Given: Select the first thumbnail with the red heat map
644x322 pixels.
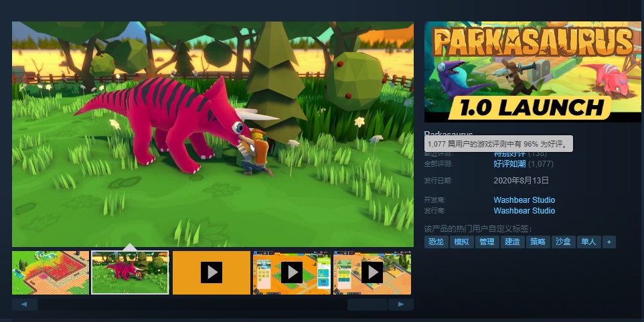Looking at the screenshot, I should [50, 272].
